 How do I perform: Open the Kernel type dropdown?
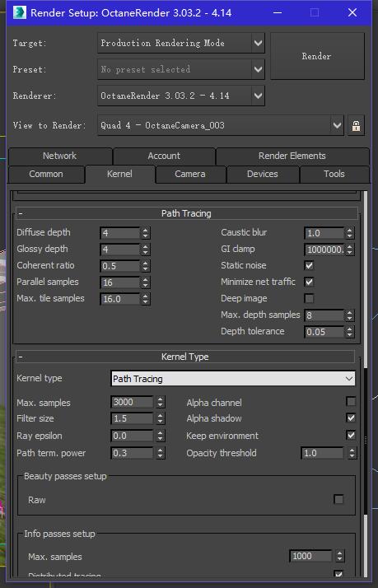[x=233, y=379]
